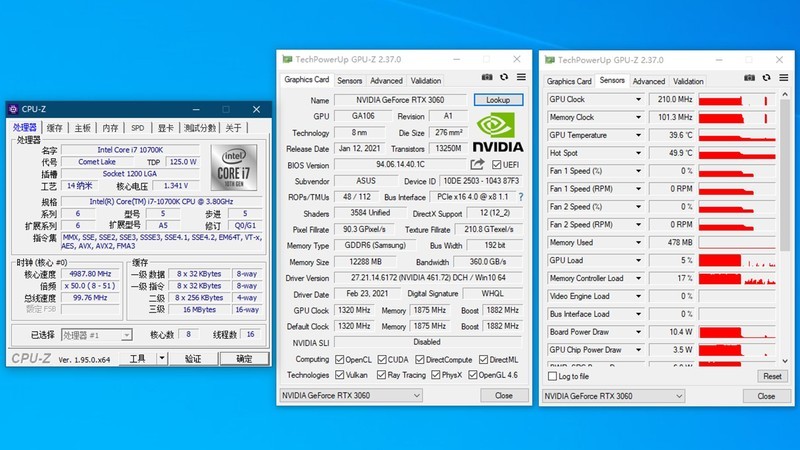Switch to Sensors tab in GPU-Z Graphics Card window
800x450 pixels.
point(349,81)
